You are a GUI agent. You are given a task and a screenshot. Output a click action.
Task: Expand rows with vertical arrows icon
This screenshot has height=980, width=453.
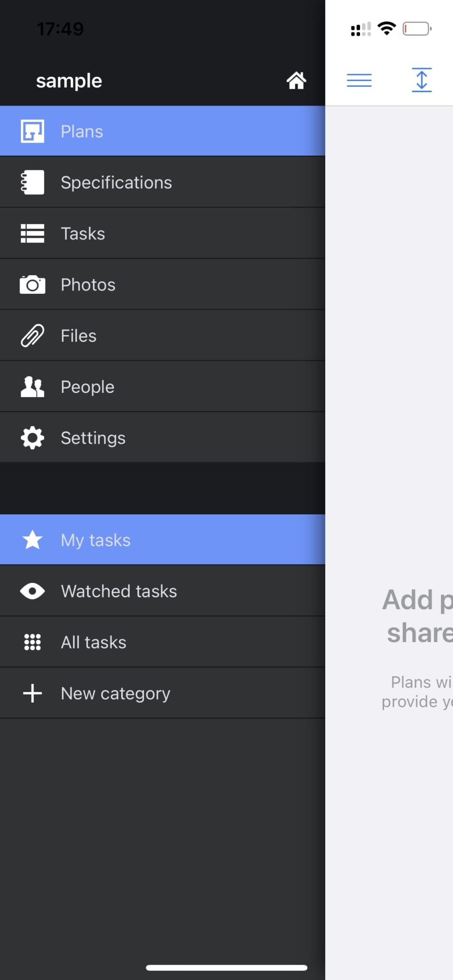(421, 80)
